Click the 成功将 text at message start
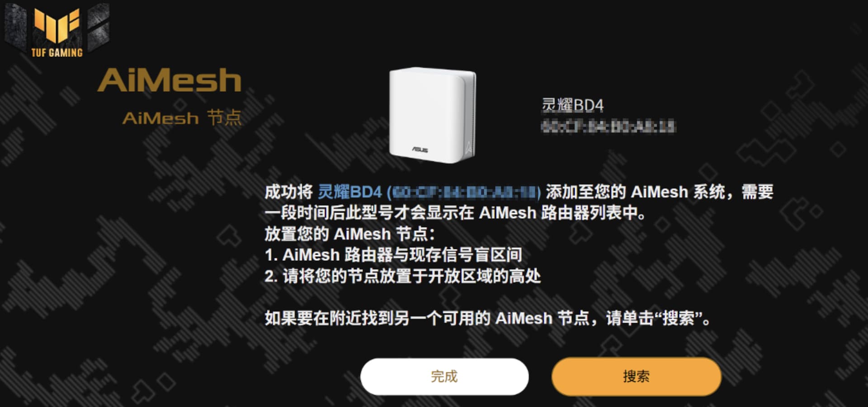 pos(288,192)
